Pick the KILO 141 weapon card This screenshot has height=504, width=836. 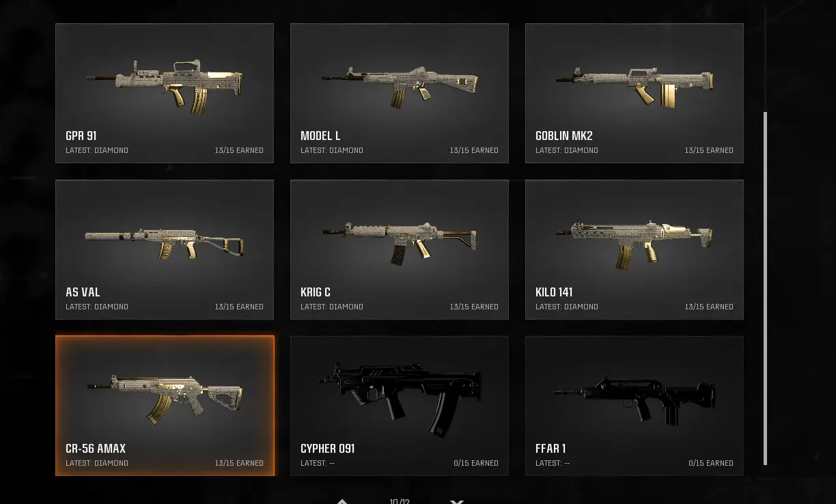click(x=635, y=250)
